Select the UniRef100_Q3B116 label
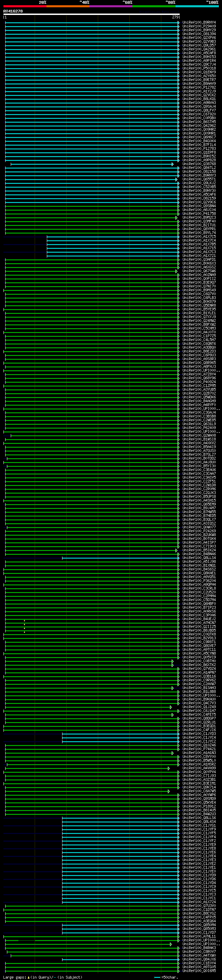This screenshot has height=980, width=222. pos(199,676)
